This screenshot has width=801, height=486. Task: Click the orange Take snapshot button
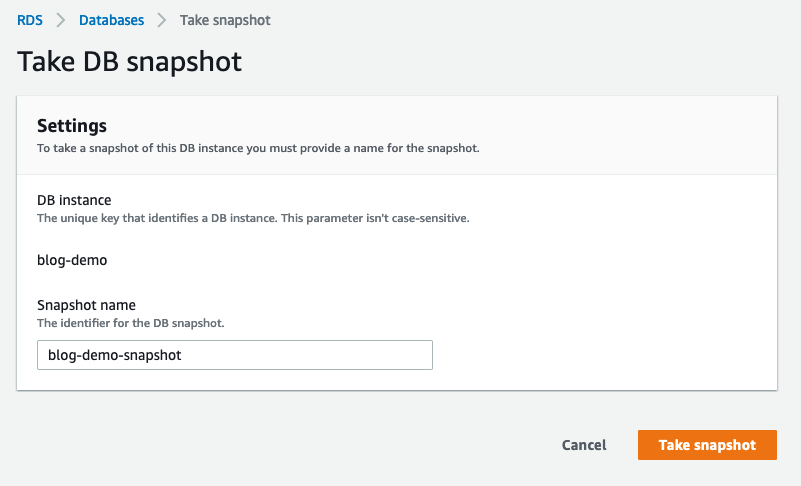pyautogui.click(x=707, y=445)
